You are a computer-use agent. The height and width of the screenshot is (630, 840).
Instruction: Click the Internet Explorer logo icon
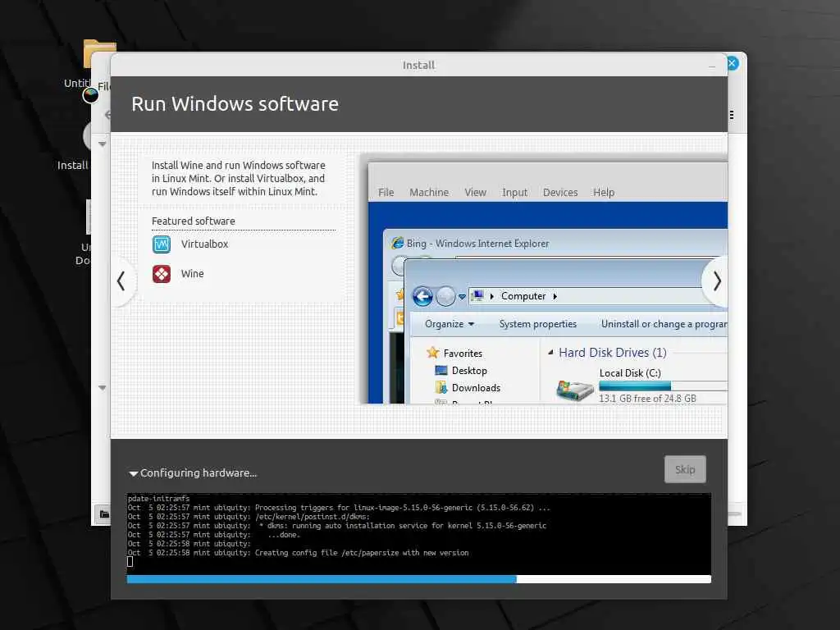397,243
